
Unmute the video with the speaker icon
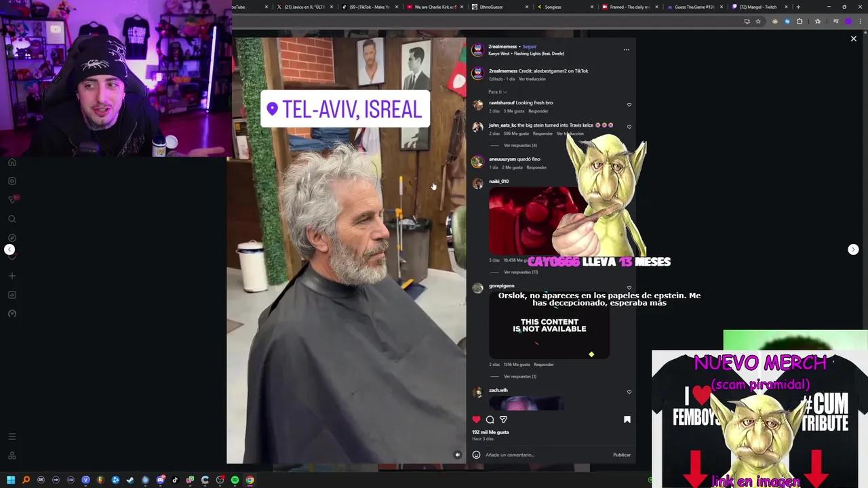coord(457,455)
